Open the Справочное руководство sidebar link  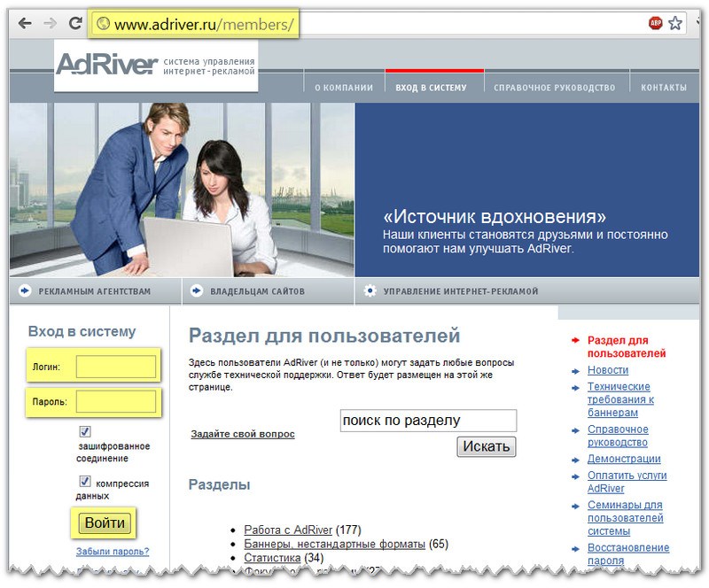point(618,436)
